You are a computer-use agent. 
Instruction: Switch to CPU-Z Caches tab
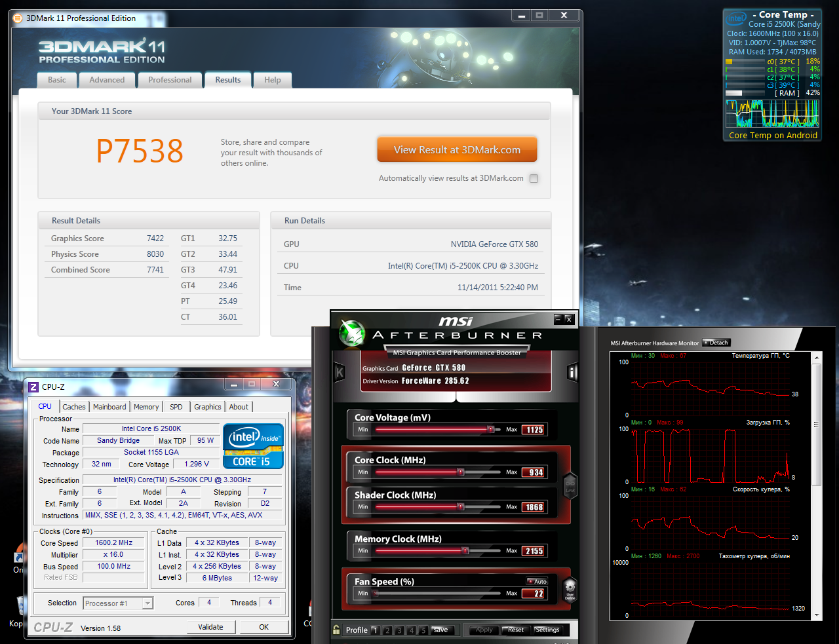click(x=74, y=407)
